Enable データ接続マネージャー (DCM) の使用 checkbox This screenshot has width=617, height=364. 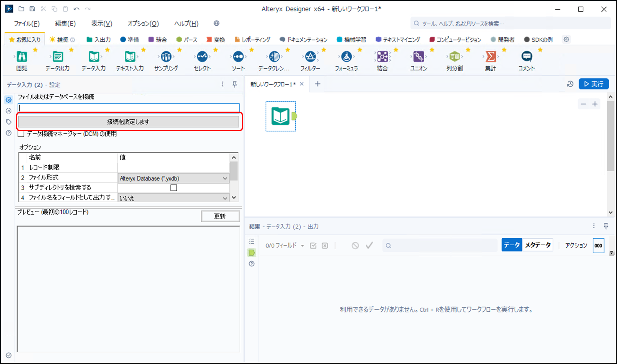21,134
